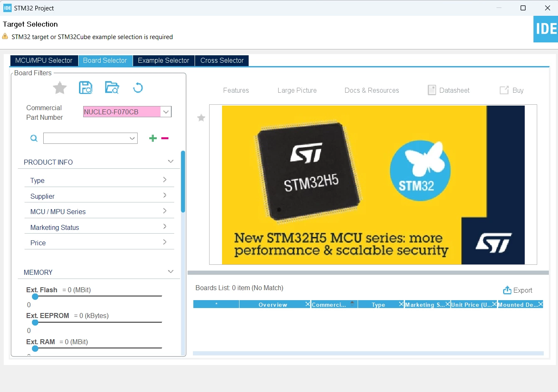Open the Commercial Part Number dropdown
The width and height of the screenshot is (558, 392).
point(166,112)
